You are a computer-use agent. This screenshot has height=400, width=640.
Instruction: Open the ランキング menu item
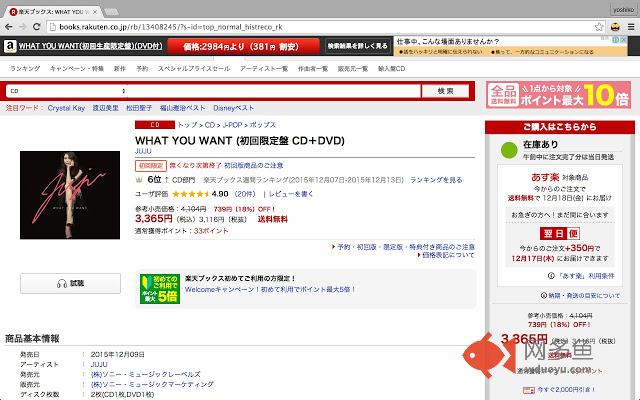(x=25, y=69)
